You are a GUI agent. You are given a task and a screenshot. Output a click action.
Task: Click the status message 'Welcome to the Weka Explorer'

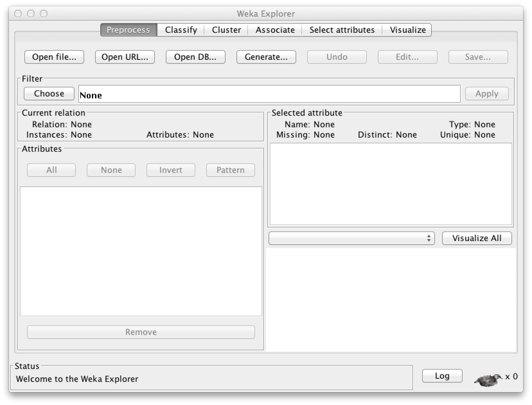[x=77, y=379]
